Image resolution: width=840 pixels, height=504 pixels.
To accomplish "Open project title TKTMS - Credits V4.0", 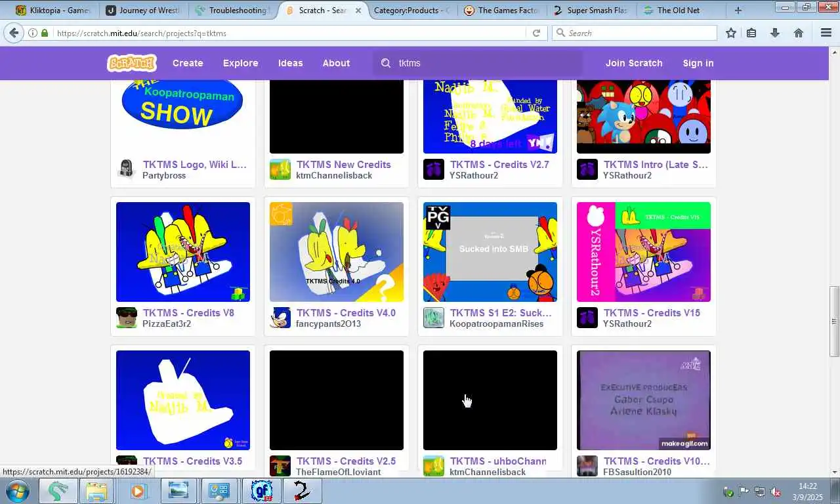I will tap(346, 313).
